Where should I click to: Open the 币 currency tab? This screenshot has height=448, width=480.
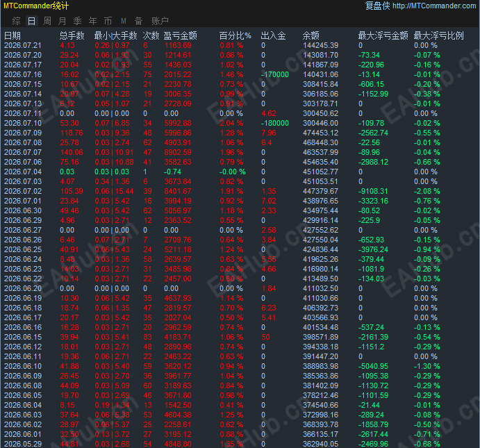click(x=108, y=21)
